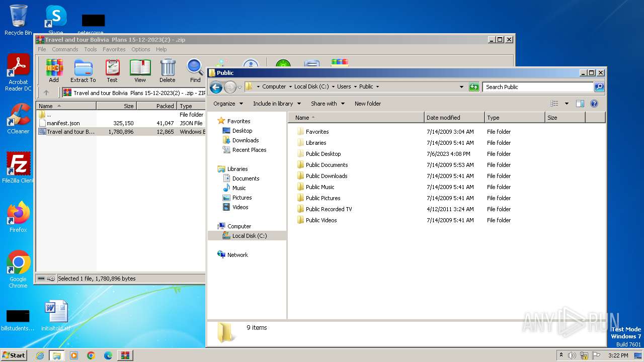Open Internet Explorer from the taskbar
This screenshot has height=362, width=644.
click(x=40, y=355)
